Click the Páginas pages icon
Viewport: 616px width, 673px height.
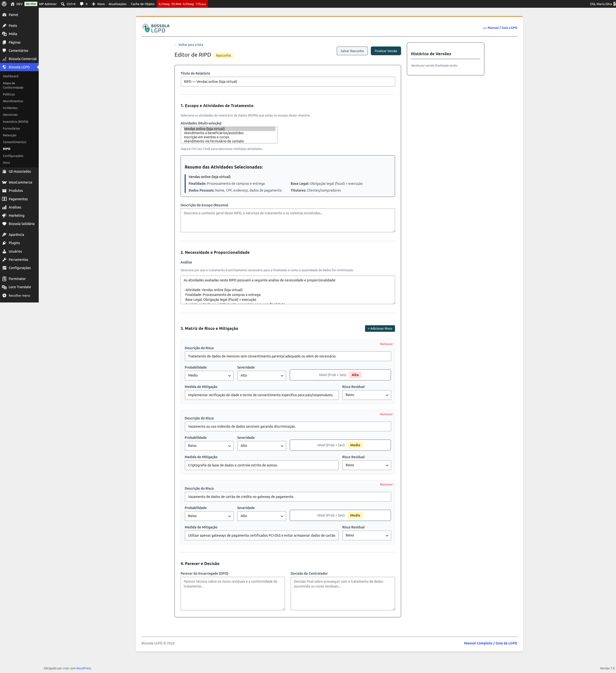click(x=4, y=42)
